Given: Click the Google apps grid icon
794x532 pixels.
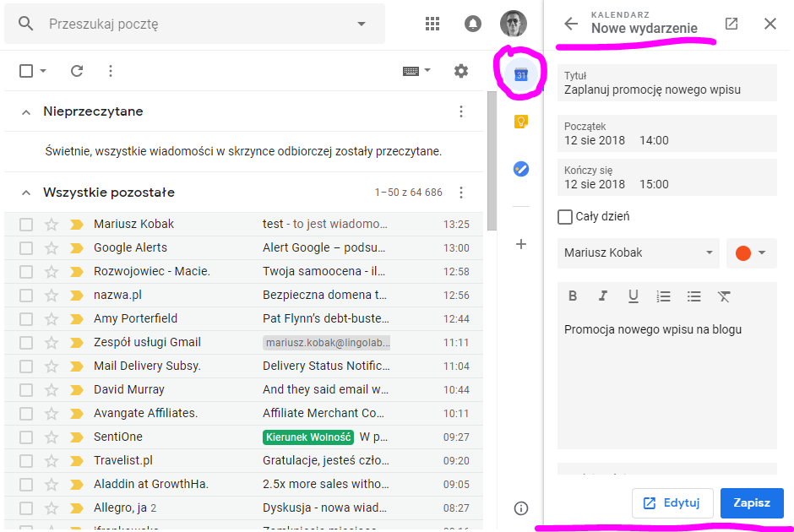Looking at the screenshot, I should pos(432,24).
